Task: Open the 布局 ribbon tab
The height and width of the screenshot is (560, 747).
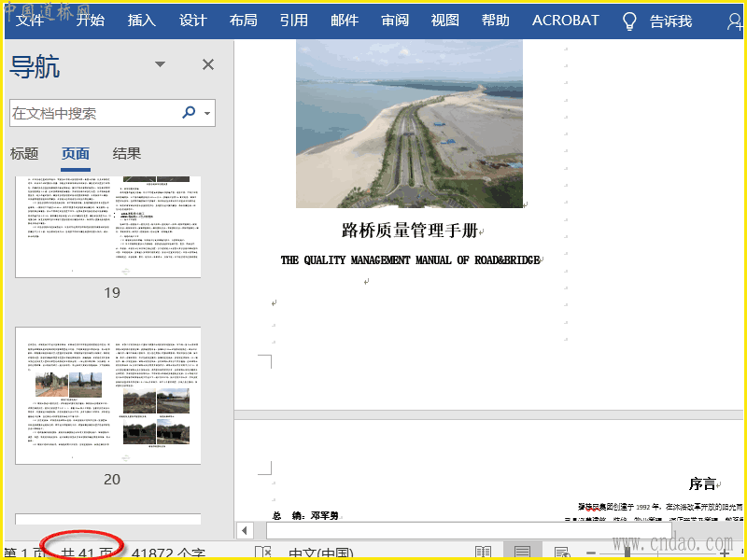Action: 243,21
